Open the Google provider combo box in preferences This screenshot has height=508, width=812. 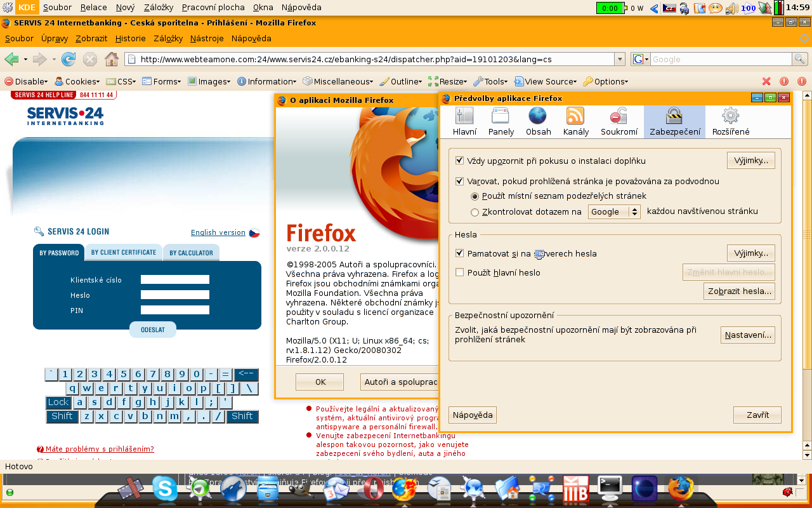pos(614,212)
